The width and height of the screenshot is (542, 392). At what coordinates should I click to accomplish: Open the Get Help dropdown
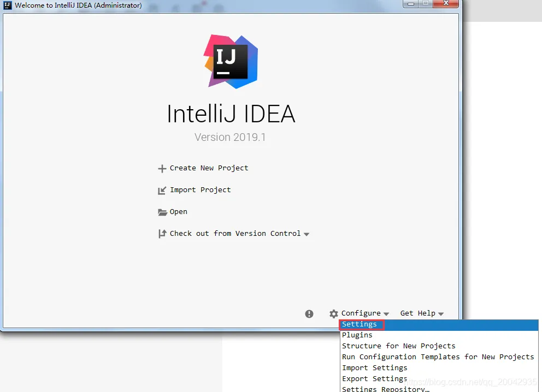point(422,313)
